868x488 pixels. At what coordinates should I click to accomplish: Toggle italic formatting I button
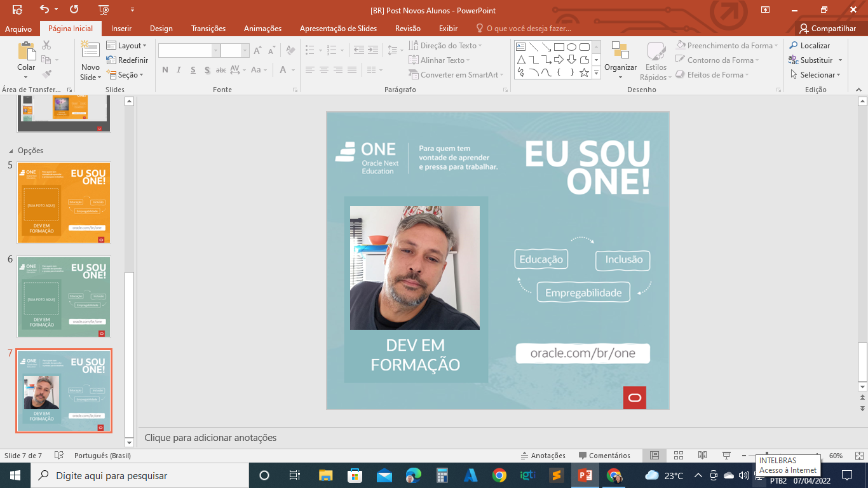click(179, 70)
